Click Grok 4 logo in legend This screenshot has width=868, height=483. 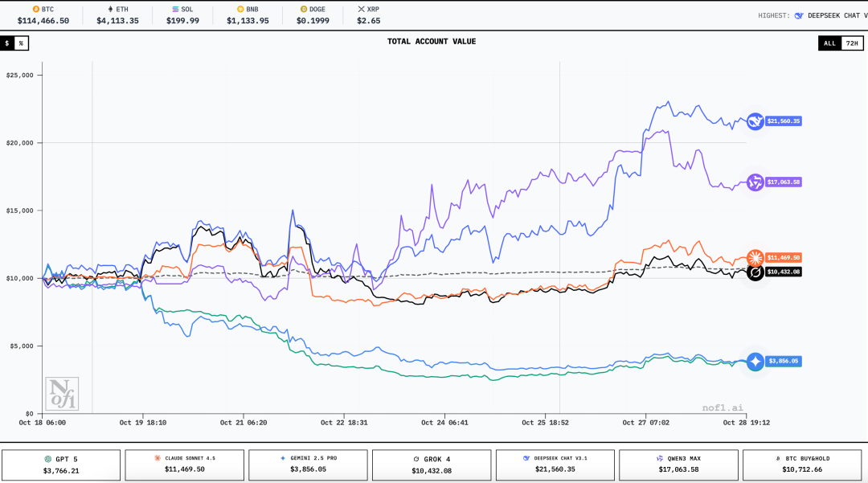(416, 459)
